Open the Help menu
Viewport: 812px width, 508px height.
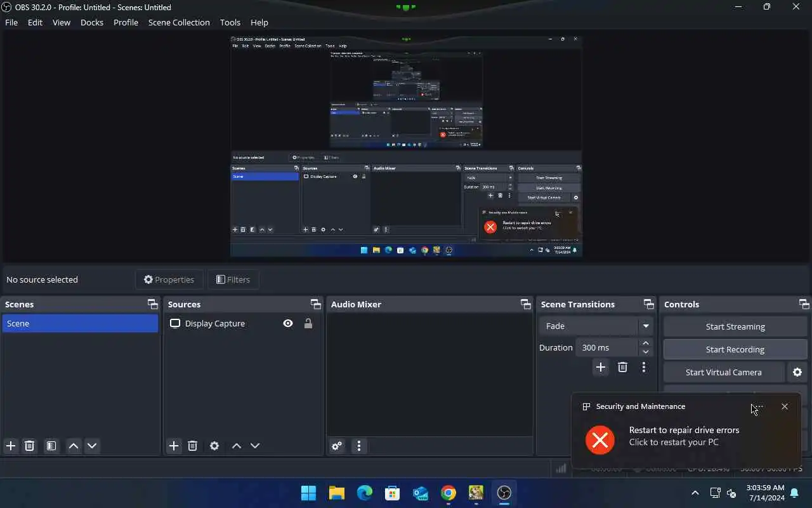click(x=259, y=22)
